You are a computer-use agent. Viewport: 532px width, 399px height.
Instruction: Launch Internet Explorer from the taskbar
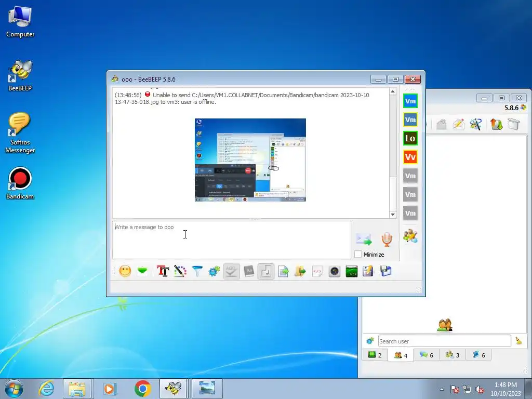(46, 389)
